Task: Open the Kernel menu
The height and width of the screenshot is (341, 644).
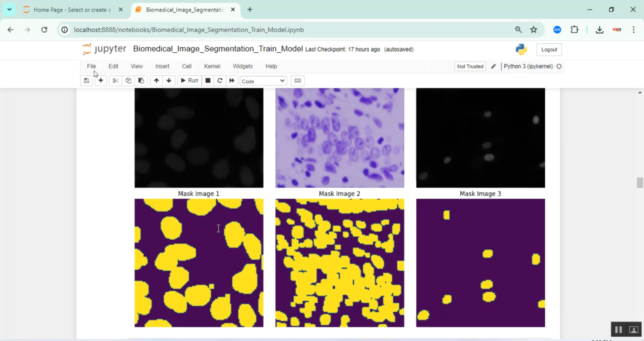Action: tap(212, 66)
